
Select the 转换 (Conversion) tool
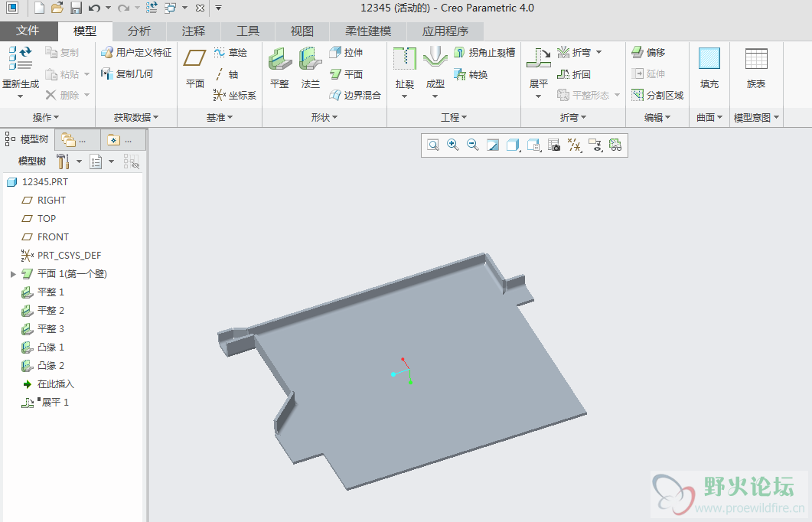pos(471,74)
